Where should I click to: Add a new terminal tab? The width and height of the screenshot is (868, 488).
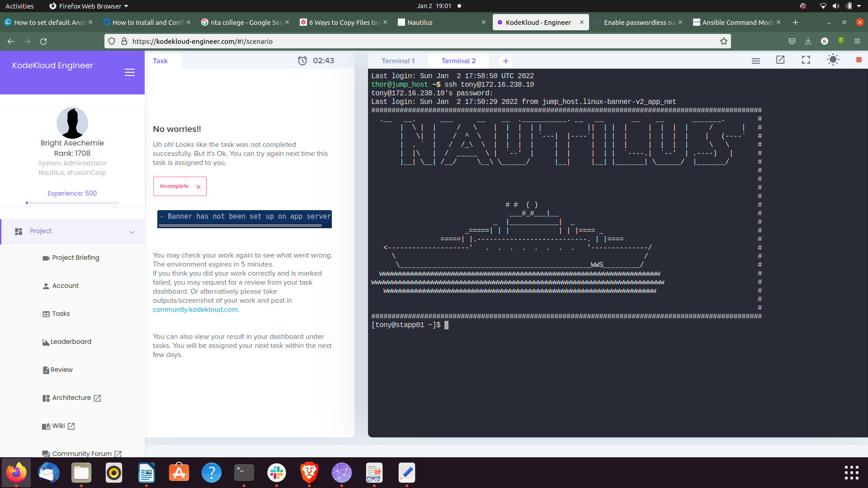[506, 61]
